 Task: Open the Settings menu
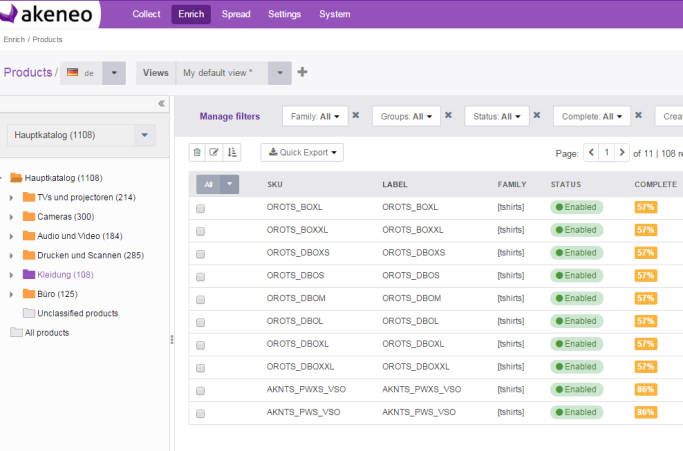click(284, 14)
